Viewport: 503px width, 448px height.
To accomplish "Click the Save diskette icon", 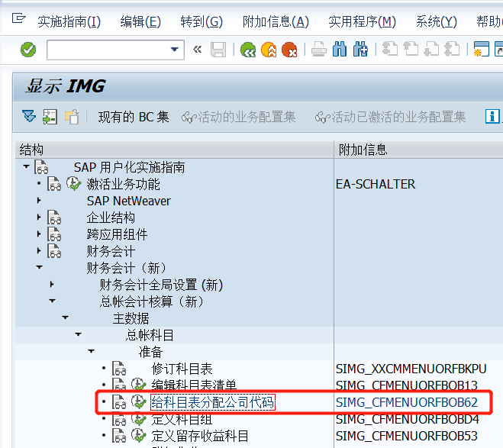I will pos(218,50).
